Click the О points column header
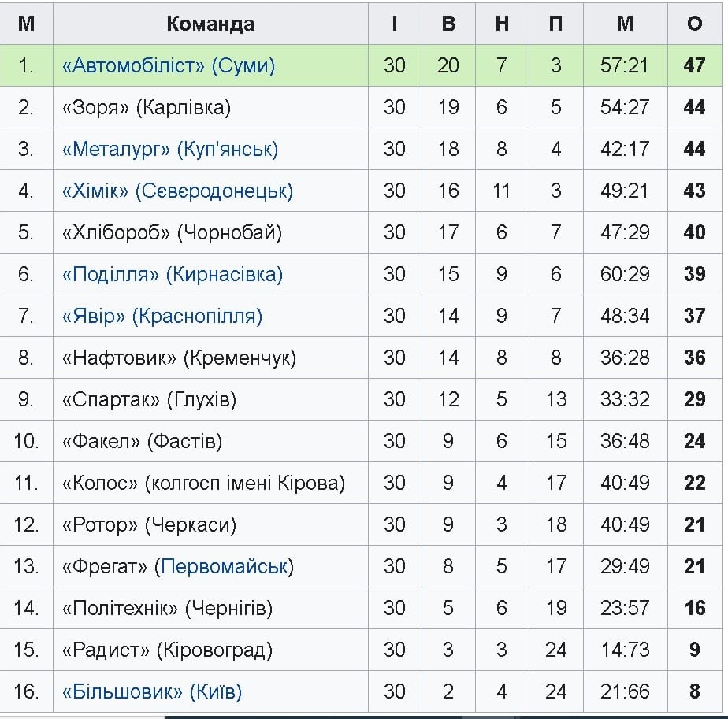 [x=694, y=24]
